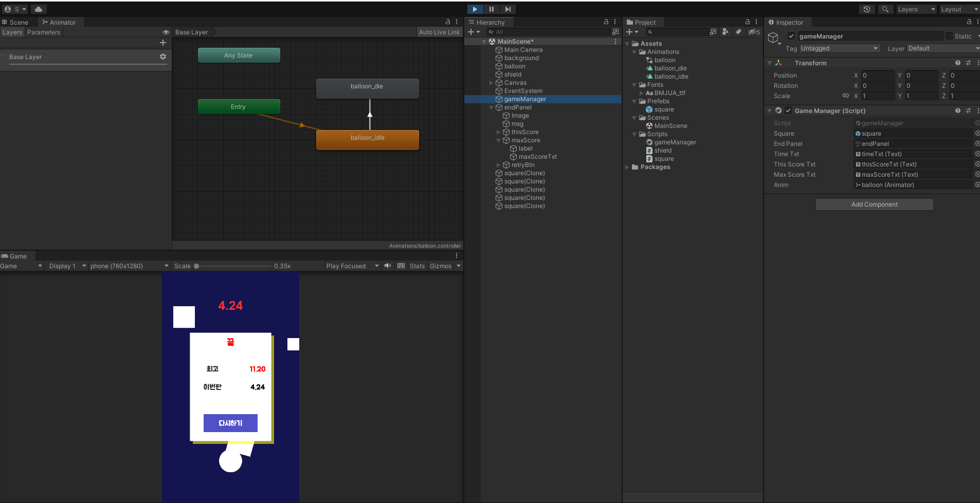Select the MainScene scene asset
Image resolution: width=980 pixels, height=503 pixels.
pos(670,126)
